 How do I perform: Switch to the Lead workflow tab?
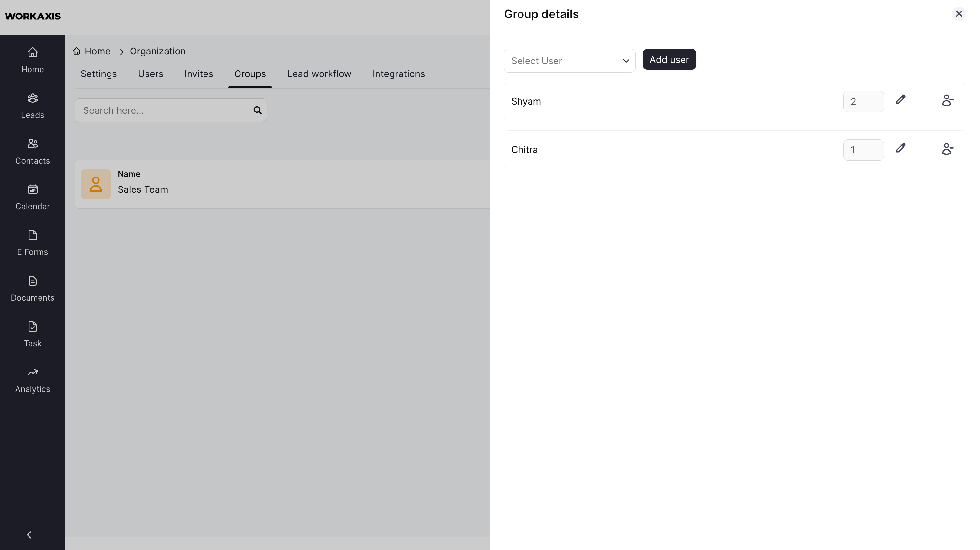click(319, 74)
